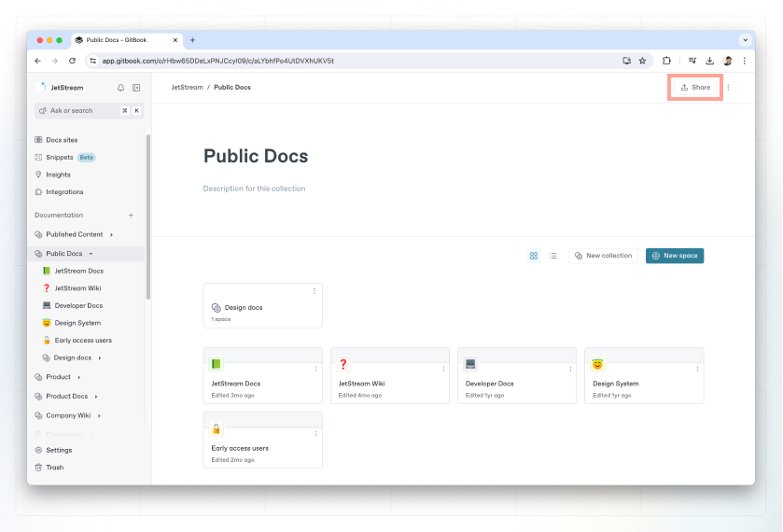The width and height of the screenshot is (783, 532).
Task: Click the Ask or search field
Action: click(79, 110)
